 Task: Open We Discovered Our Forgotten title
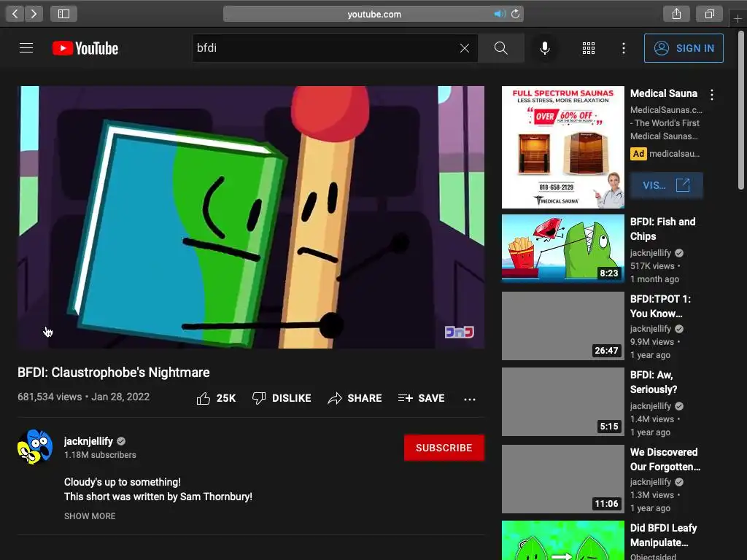pos(665,459)
